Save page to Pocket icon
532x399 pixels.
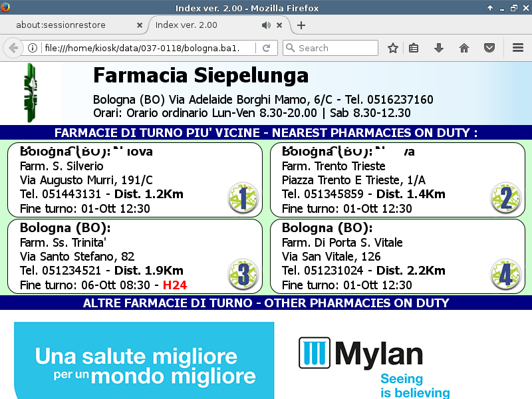coord(489,48)
